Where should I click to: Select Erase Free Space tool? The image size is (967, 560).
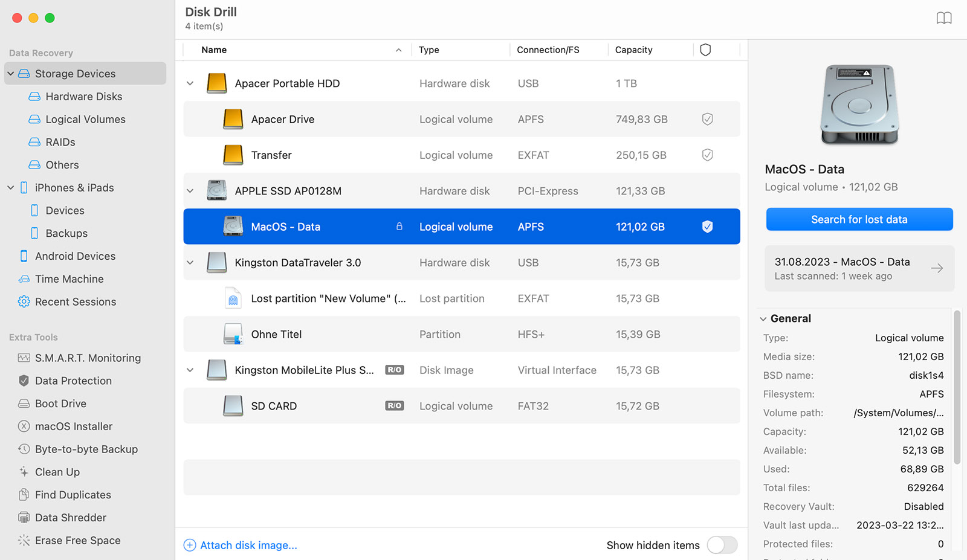(77, 540)
